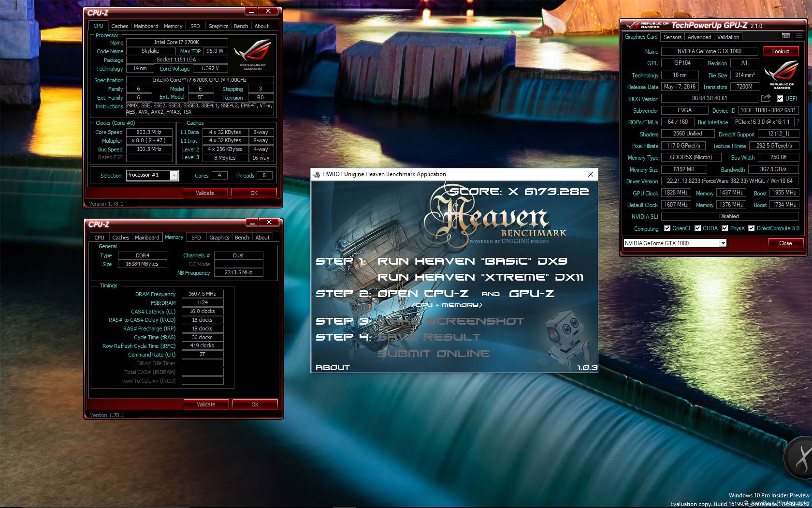Toggle the PhysX checkbox

tap(725, 228)
